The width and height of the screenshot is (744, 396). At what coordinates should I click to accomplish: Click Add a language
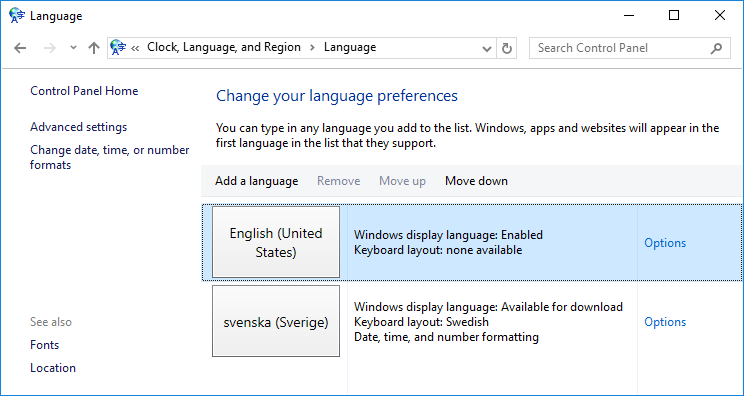(x=257, y=181)
